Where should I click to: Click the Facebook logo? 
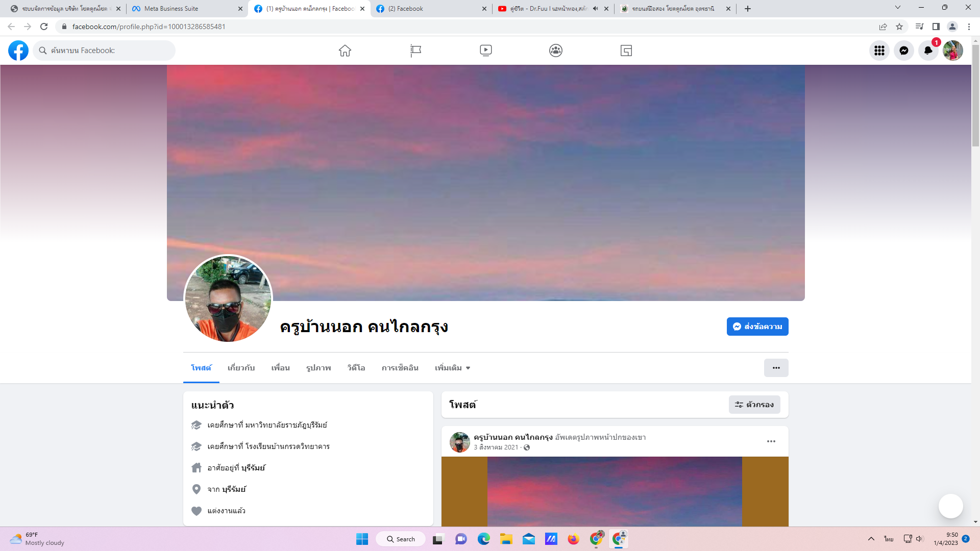[x=18, y=51]
